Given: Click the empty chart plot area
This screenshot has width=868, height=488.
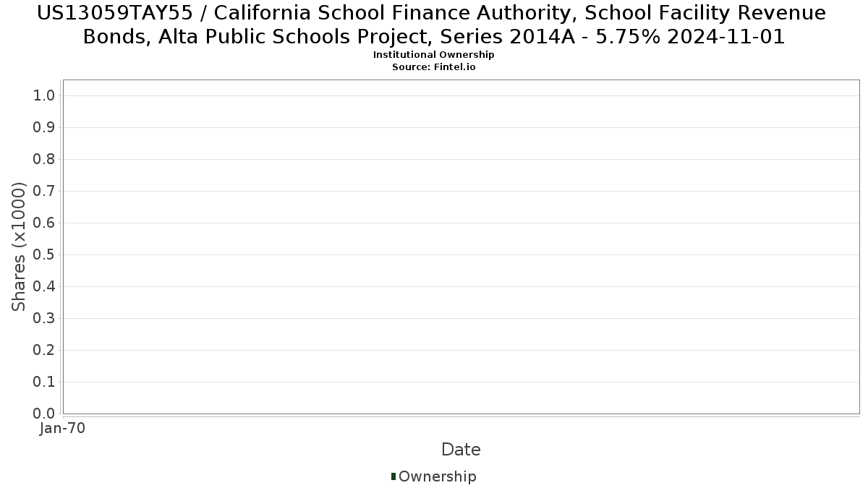Looking at the screenshot, I should click(461, 247).
